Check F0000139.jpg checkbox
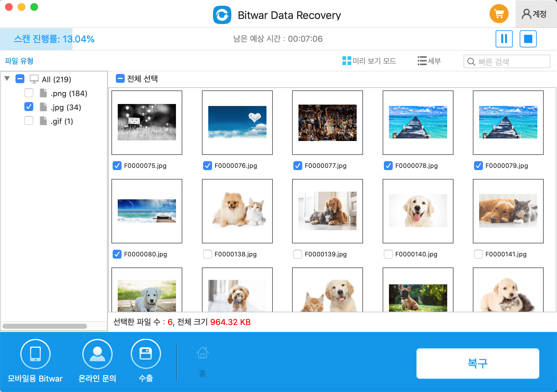Viewport: 557px width, 392px height. pyautogui.click(x=298, y=254)
